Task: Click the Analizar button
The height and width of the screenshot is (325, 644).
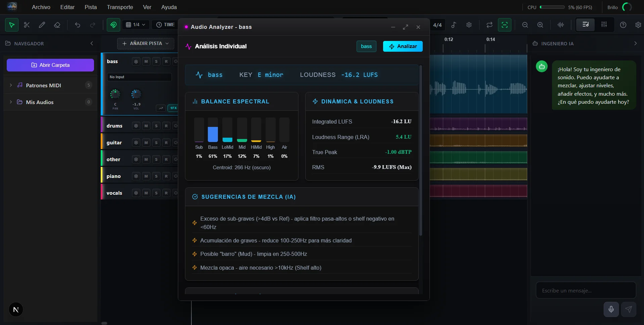Action: pos(403,46)
